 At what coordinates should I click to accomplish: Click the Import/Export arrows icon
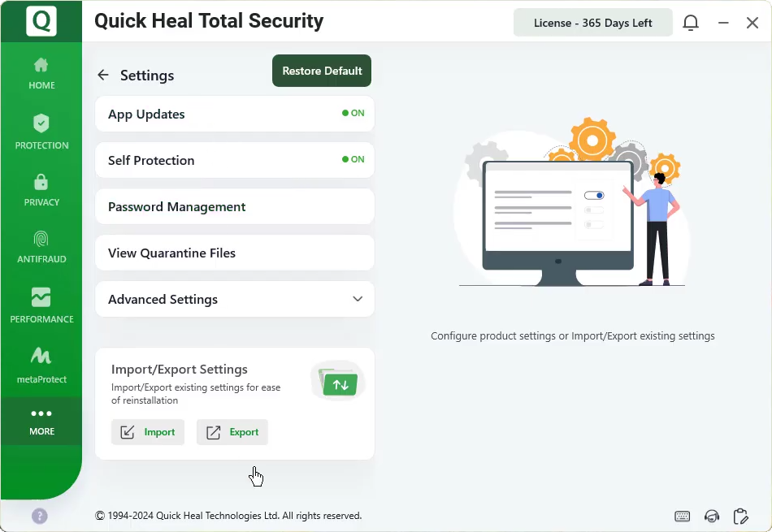point(337,381)
